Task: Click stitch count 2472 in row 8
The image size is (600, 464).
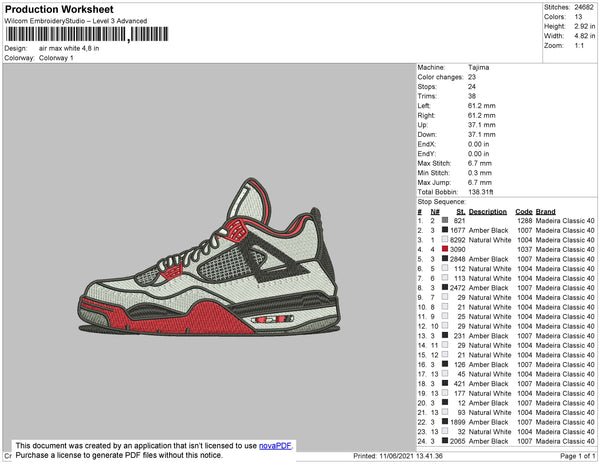Action: coord(458,288)
